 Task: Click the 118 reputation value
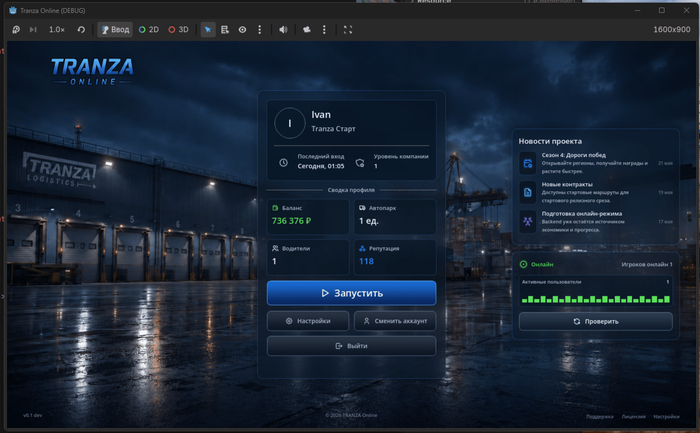[x=366, y=261]
